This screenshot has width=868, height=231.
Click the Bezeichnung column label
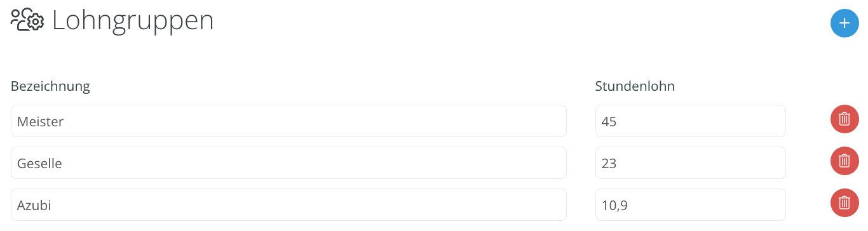(50, 86)
